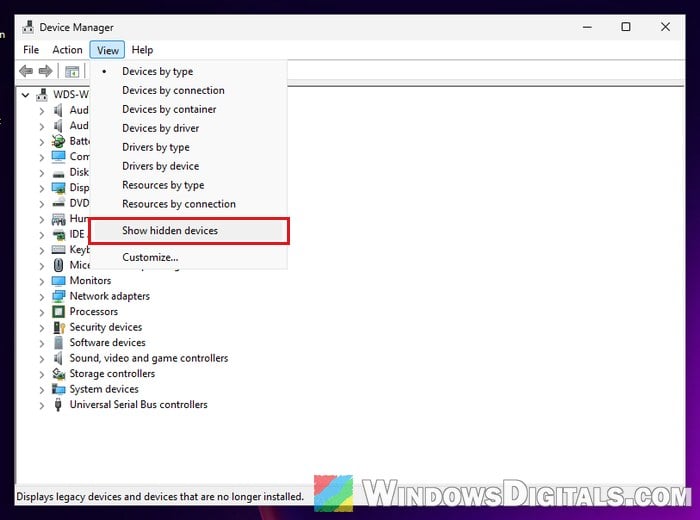This screenshot has height=520, width=700.
Task: Expand the Batteries category
Action: 42,142
